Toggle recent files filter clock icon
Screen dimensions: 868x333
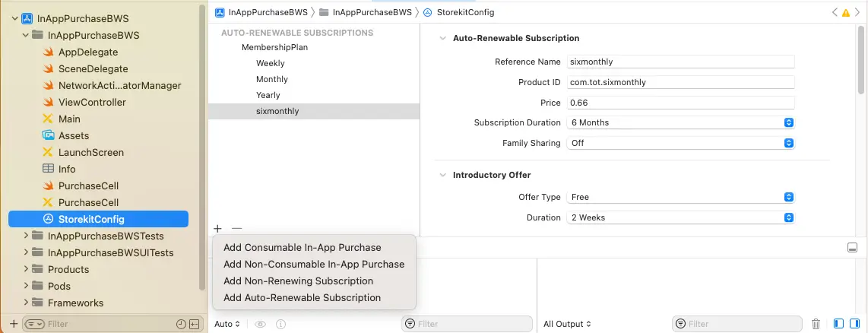180,324
